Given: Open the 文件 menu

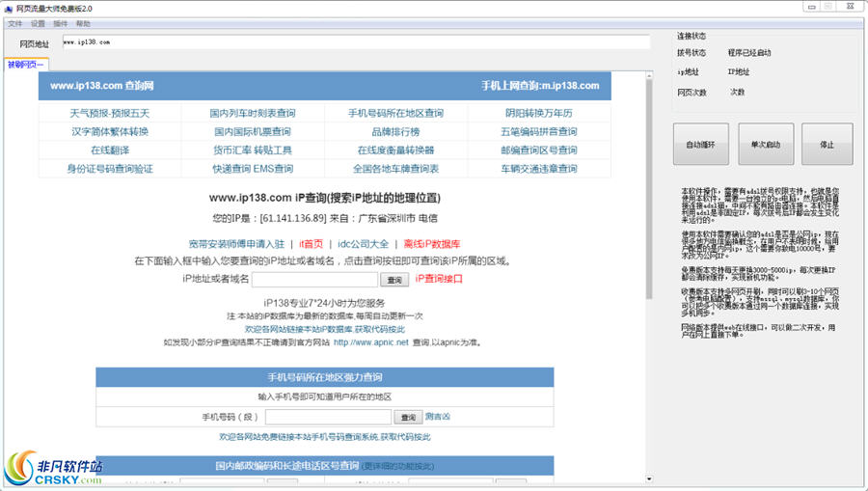Looking at the screenshot, I should (14, 23).
